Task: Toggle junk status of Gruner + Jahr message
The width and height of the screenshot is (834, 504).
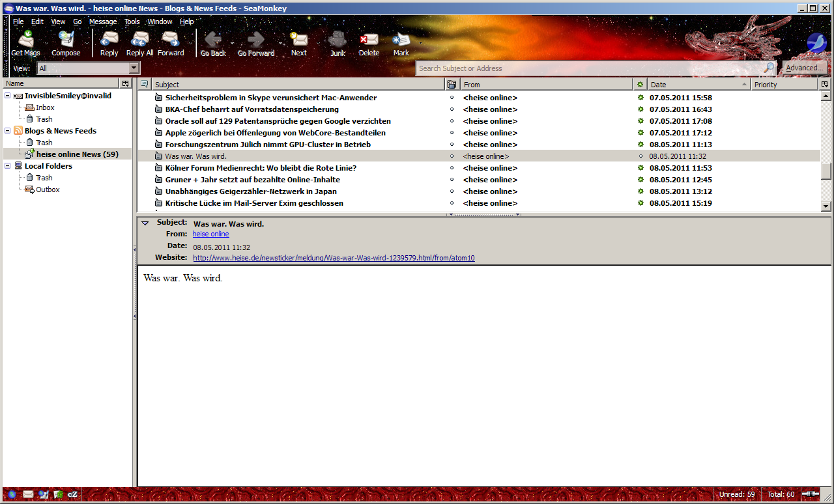Action: 452,180
